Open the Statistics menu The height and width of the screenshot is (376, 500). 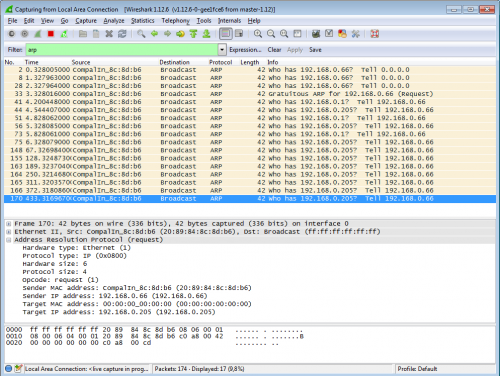(143, 21)
